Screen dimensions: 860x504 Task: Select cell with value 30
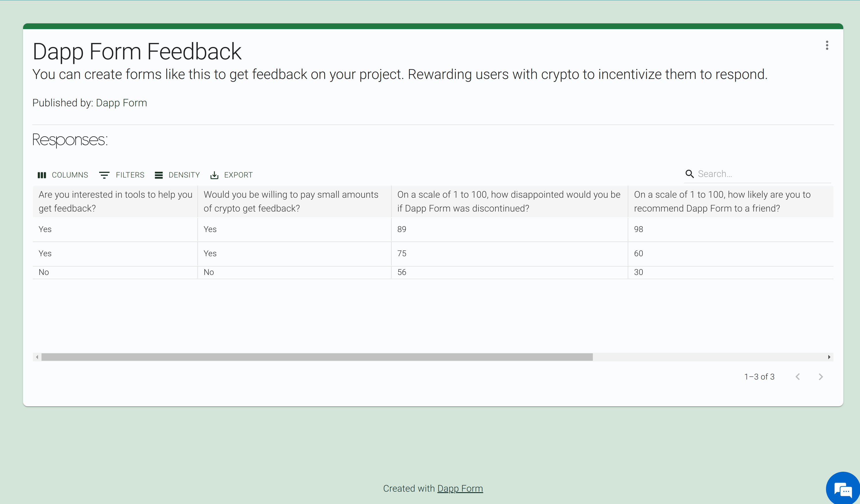coord(731,272)
